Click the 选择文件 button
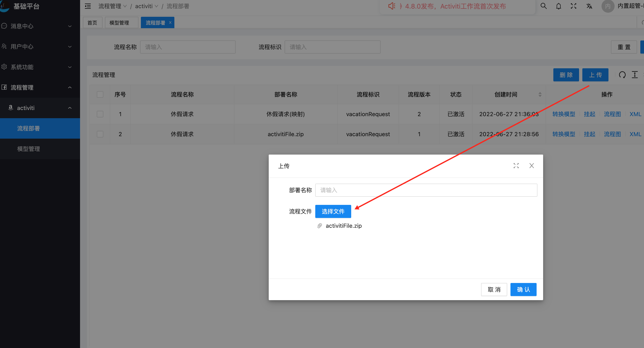This screenshot has width=644, height=348. tap(333, 211)
